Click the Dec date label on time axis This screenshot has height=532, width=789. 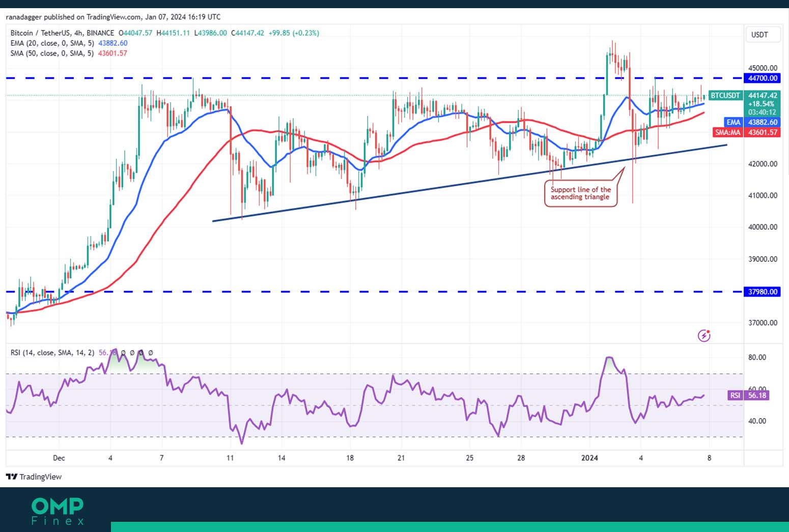(x=59, y=458)
